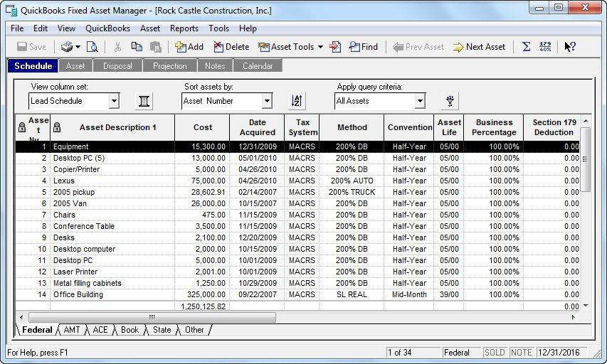
Task: Switch to the Notes tab
Action: point(215,65)
